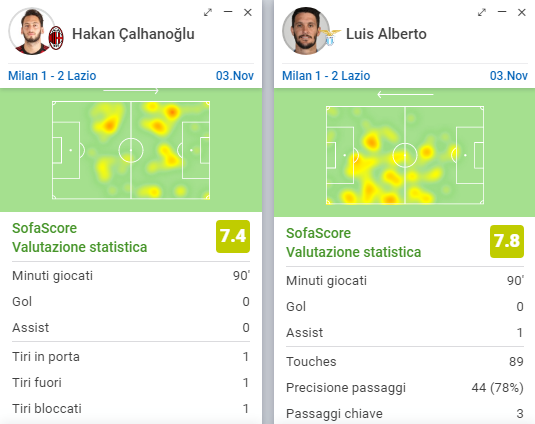Minimize the Luis Alberto panel
The image size is (535, 424).
pyautogui.click(x=502, y=12)
